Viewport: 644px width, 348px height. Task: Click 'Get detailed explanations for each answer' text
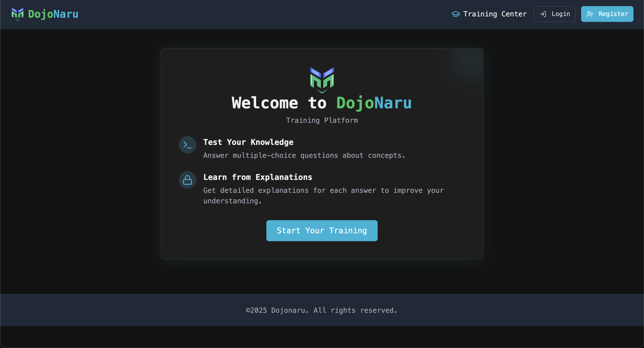point(324,196)
